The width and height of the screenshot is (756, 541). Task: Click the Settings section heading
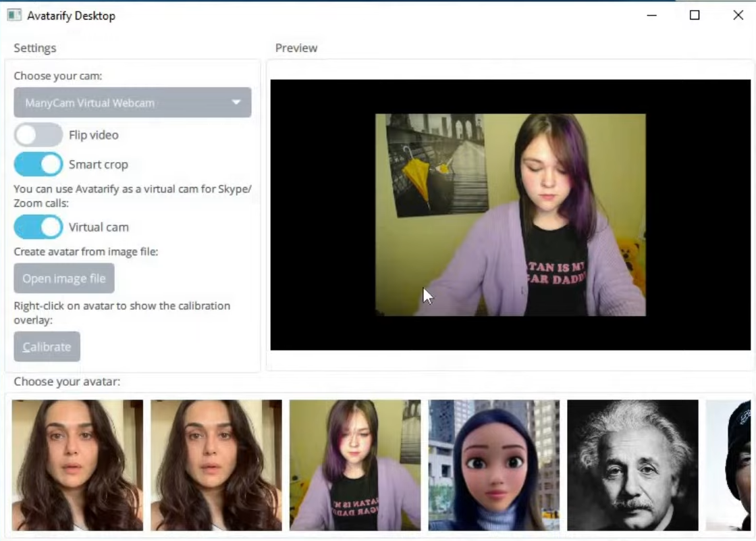click(34, 47)
